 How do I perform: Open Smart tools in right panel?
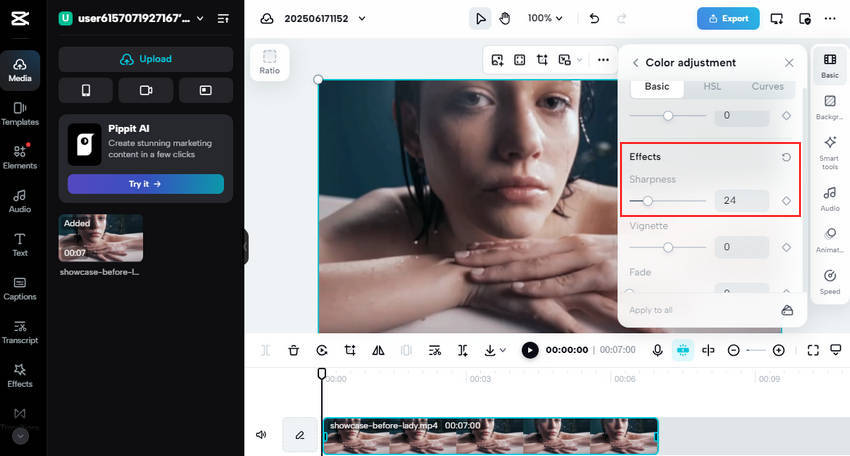[x=829, y=152]
